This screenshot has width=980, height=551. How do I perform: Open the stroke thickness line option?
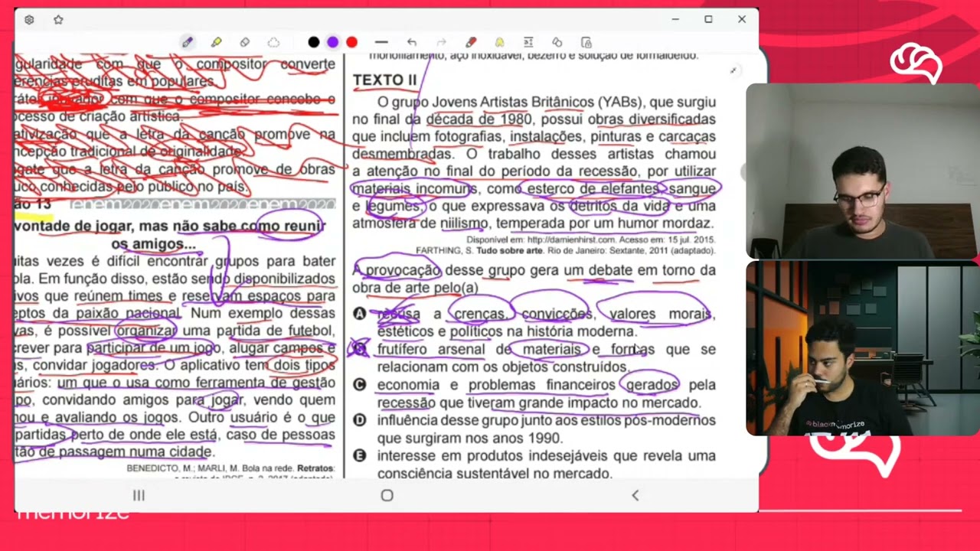coord(381,42)
